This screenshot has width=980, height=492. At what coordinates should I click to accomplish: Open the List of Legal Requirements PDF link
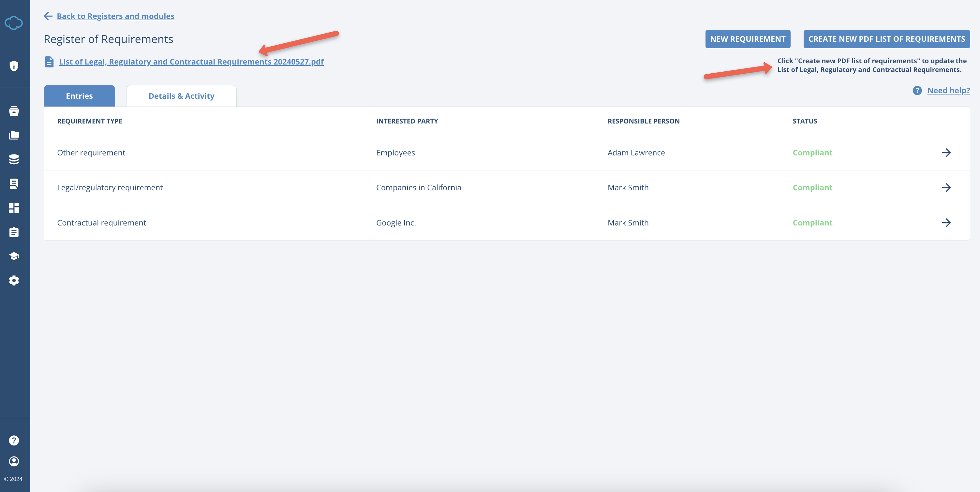point(191,62)
